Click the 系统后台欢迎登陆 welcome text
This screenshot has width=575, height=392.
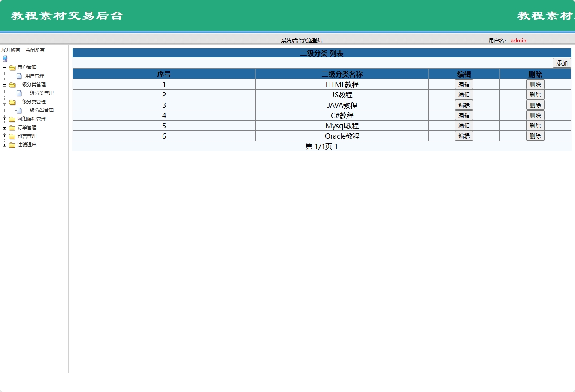click(x=302, y=41)
